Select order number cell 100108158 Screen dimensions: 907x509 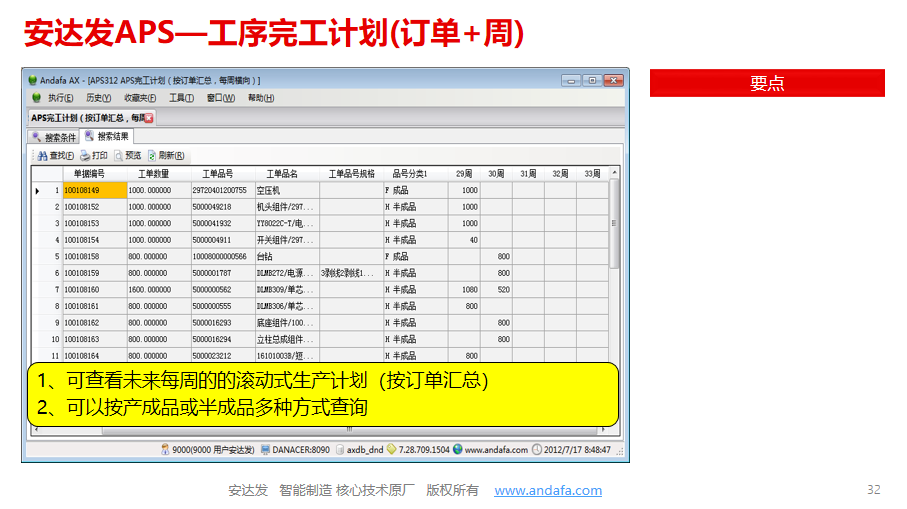pos(95,257)
